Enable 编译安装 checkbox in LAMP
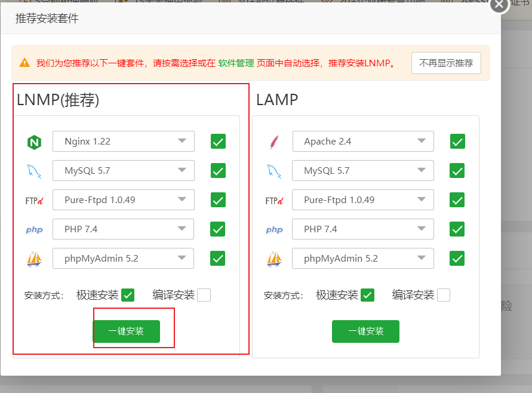532x393 pixels. 444,295
